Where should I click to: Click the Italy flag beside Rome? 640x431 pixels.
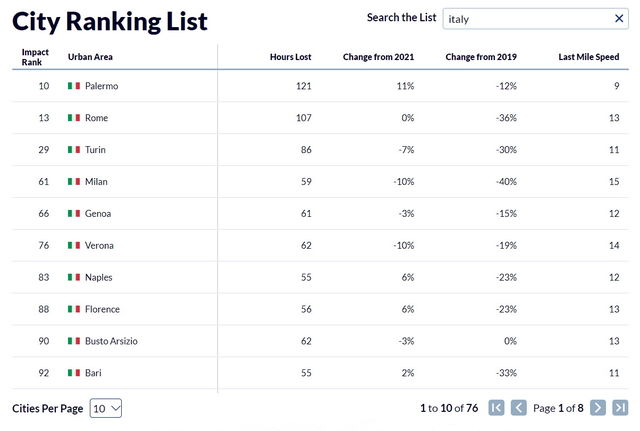tap(74, 118)
